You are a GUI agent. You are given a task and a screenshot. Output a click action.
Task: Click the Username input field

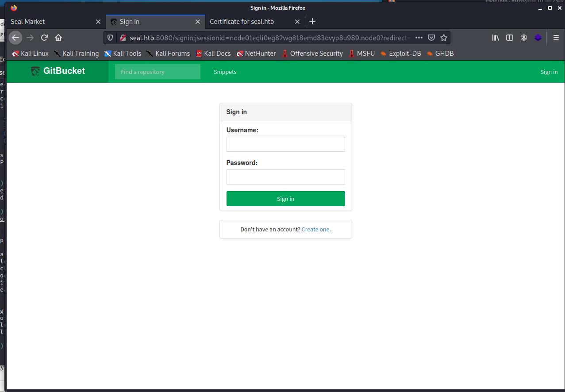tap(285, 144)
